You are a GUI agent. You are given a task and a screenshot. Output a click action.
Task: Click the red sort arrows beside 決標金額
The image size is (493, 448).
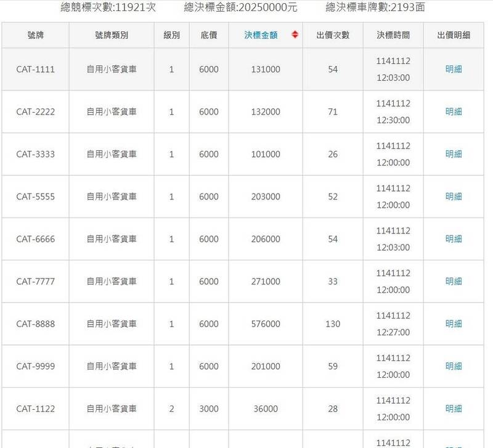click(295, 35)
